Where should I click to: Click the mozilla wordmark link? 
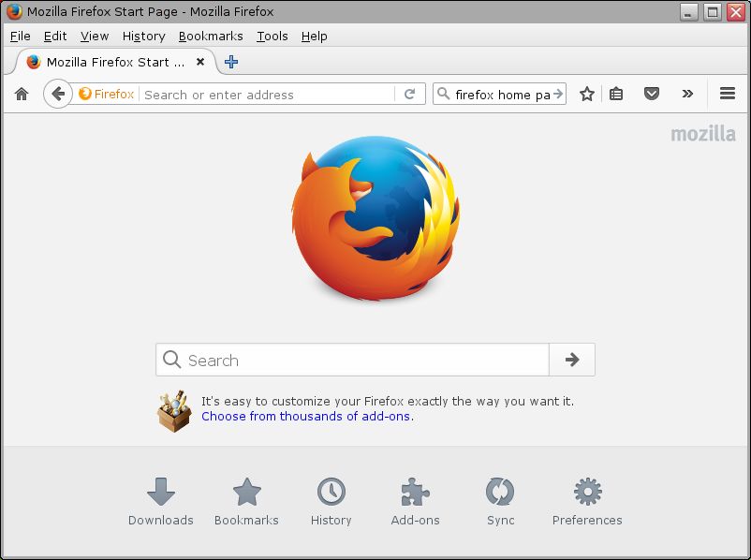tap(703, 134)
